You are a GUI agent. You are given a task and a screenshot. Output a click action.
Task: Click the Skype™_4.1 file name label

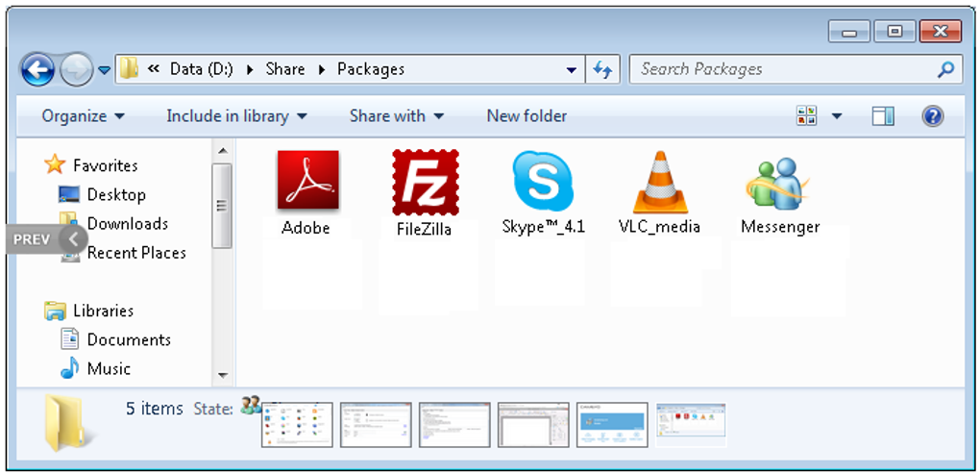[543, 226]
